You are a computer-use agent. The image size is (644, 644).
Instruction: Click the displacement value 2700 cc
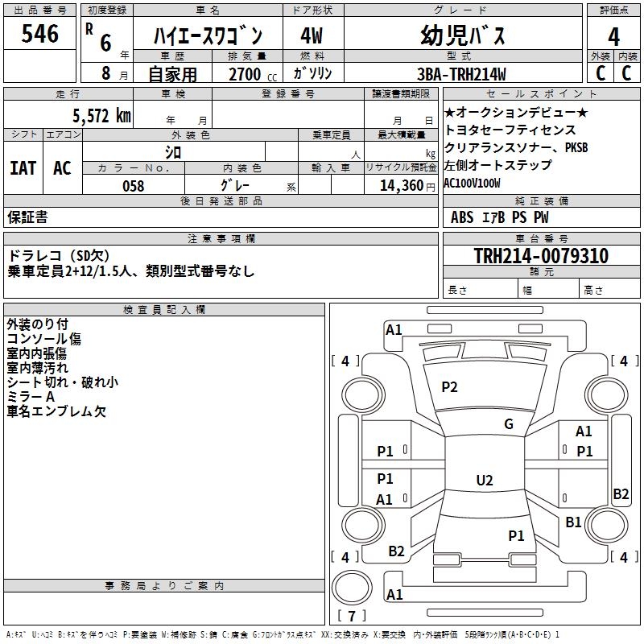[x=253, y=74]
